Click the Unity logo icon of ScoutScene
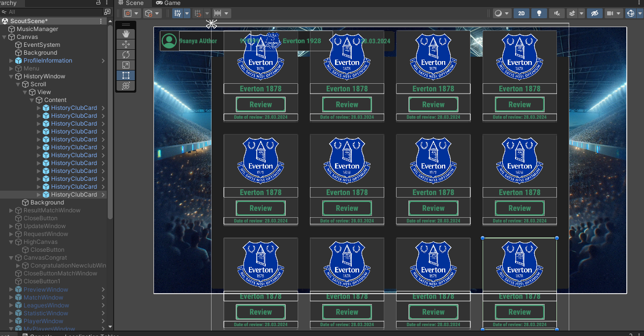 (5, 21)
